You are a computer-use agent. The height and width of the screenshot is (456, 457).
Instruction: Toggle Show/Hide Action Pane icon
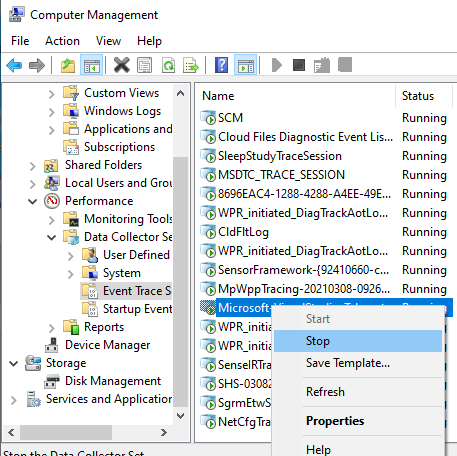[245, 65]
